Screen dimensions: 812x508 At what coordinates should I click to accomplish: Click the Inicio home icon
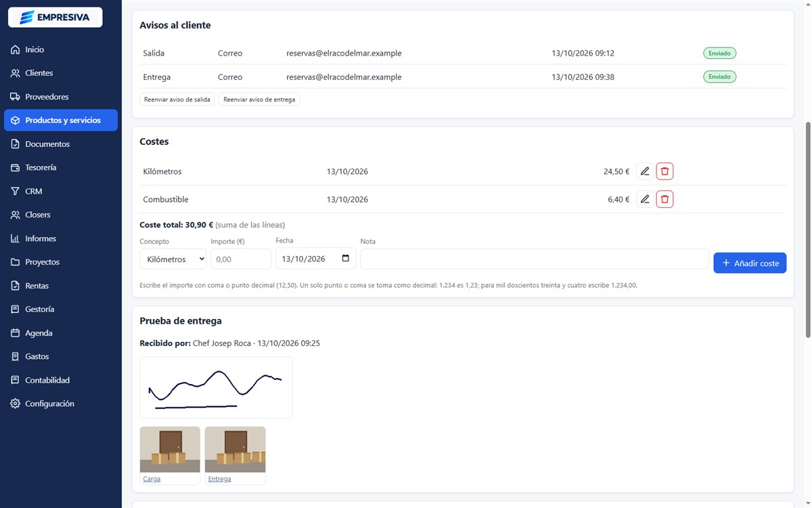point(15,49)
